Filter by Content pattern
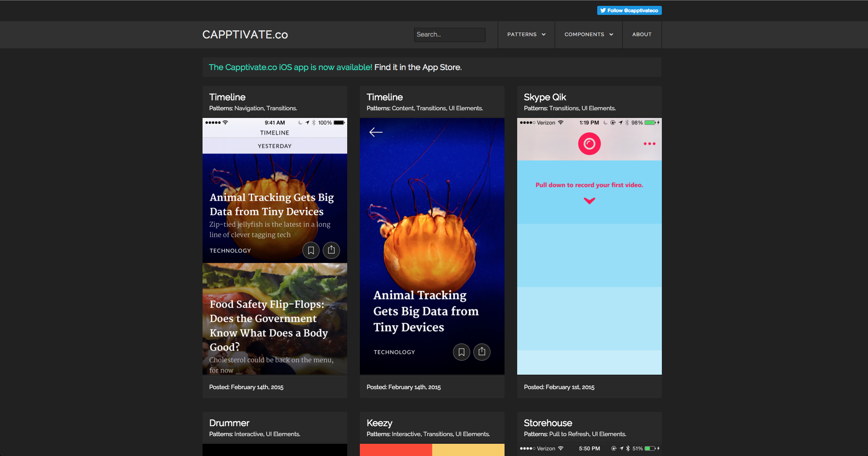This screenshot has height=456, width=868. coord(402,108)
